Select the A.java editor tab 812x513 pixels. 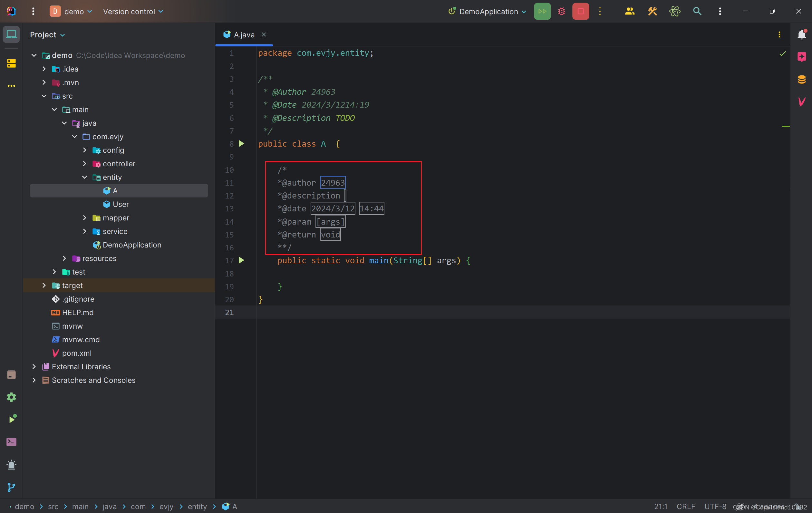pos(244,34)
